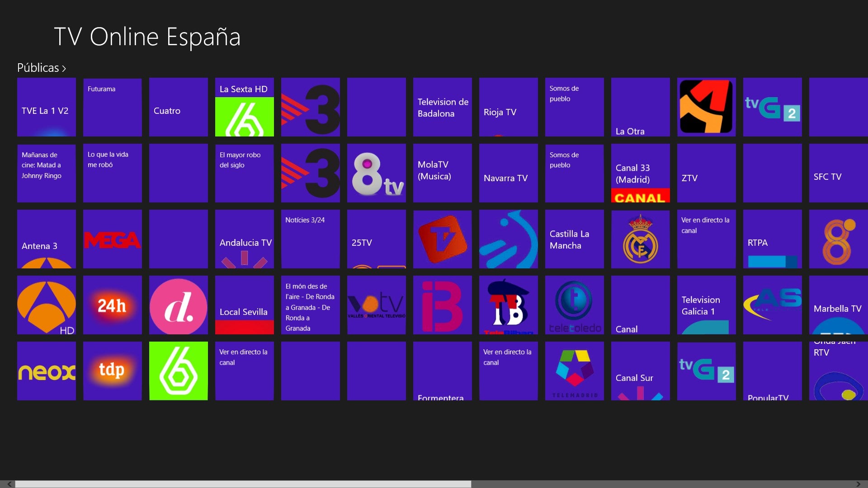Launch the 24h news channel tile
Image resolution: width=868 pixels, height=488 pixels.
pos(113,305)
